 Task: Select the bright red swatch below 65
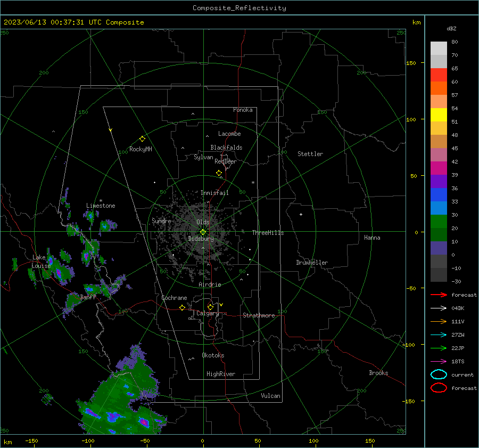[x=439, y=75]
